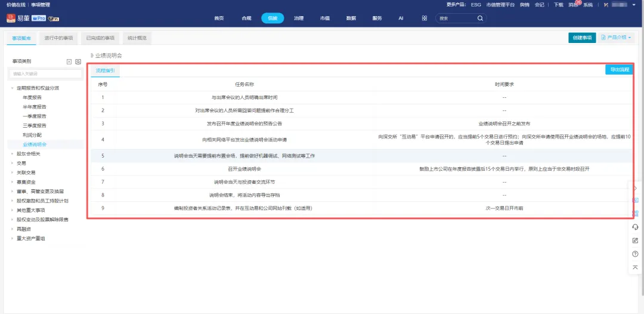Expand 股权激励和员工持股计划 node
Screen dimensions: 644x314
13,201
